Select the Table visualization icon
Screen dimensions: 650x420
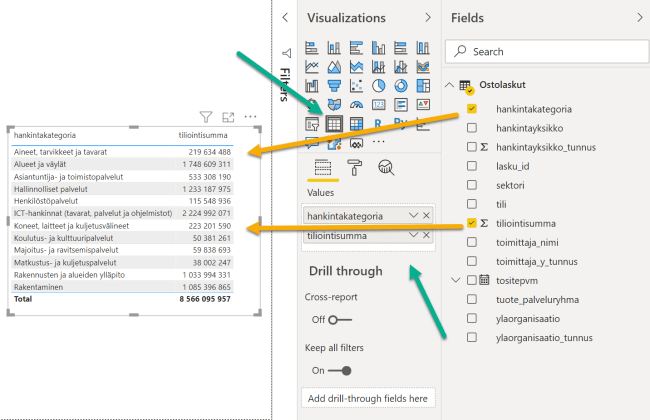tap(334, 123)
